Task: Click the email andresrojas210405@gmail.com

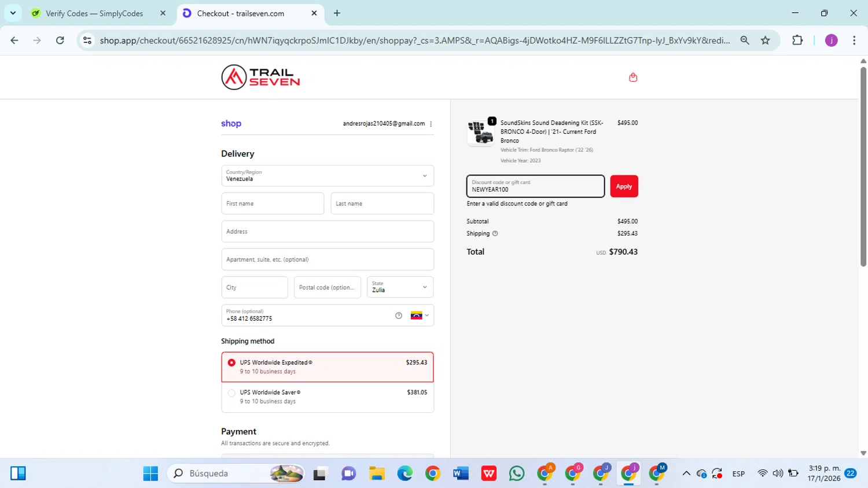Action: 384,124
